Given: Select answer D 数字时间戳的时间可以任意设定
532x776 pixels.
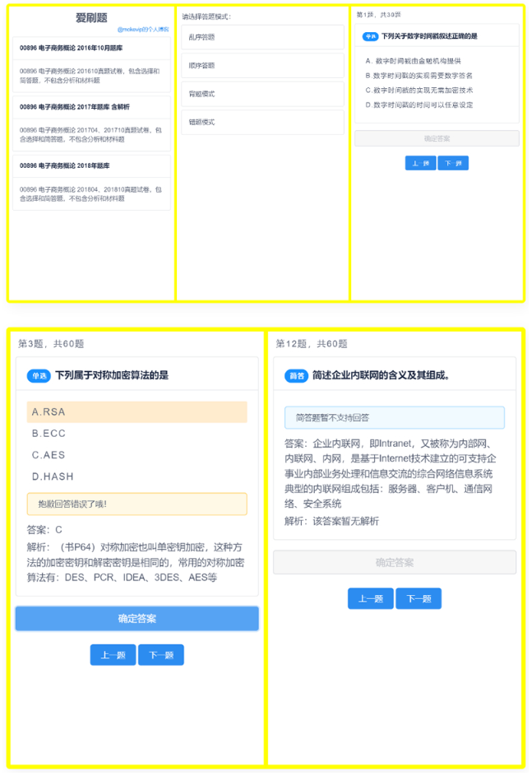Looking at the screenshot, I should 419,105.
